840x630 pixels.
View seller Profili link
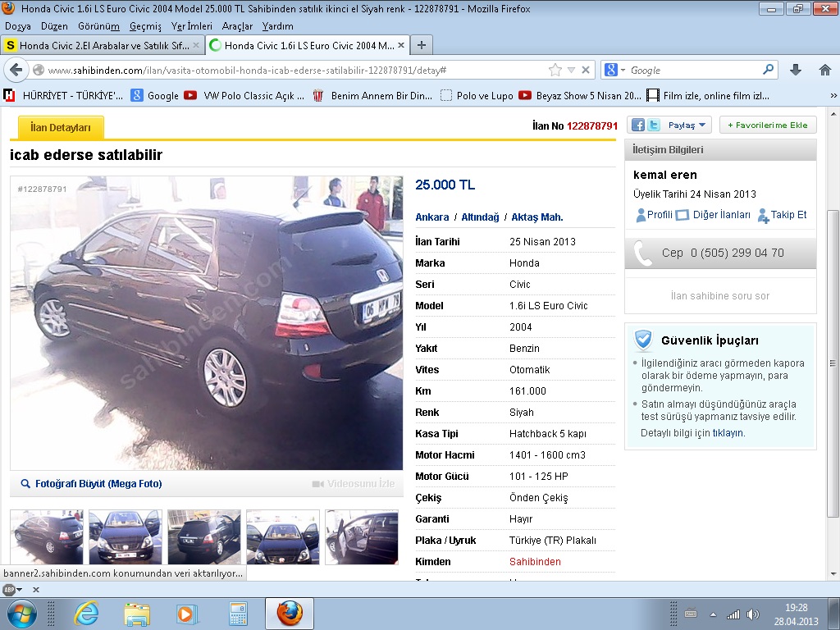(654, 215)
